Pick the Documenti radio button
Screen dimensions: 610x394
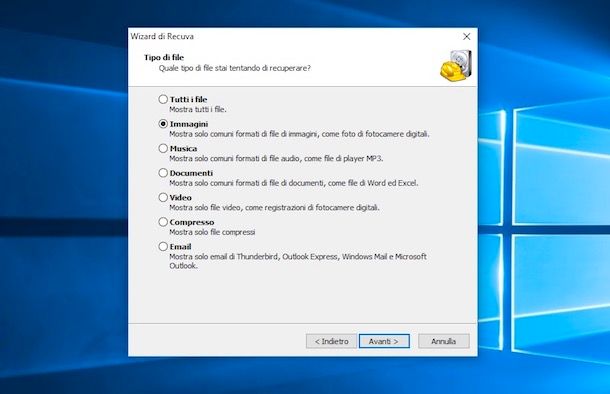163,173
